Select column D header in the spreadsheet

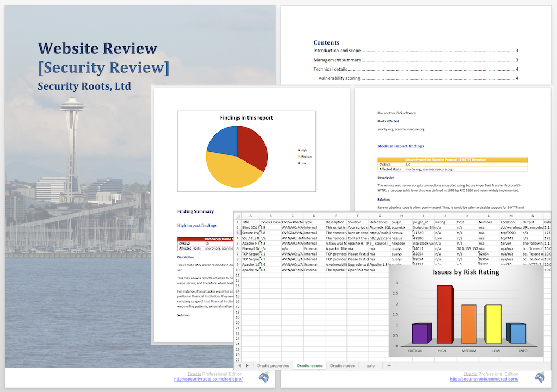point(314,216)
